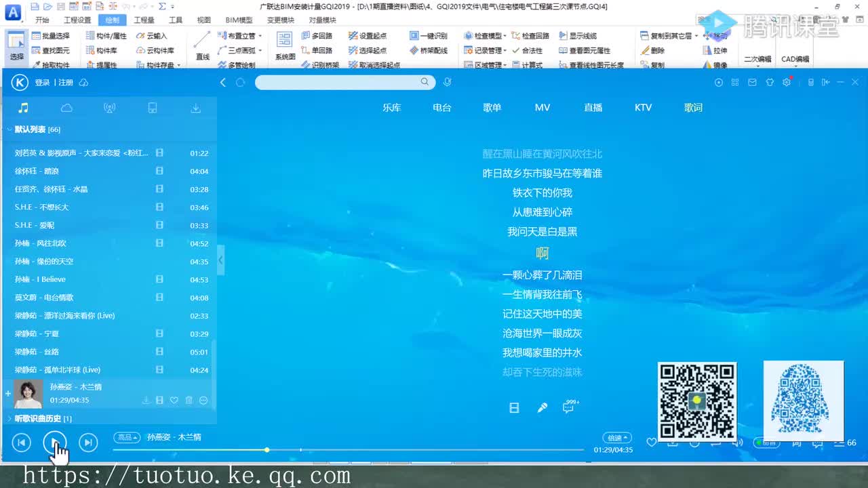The width and height of the screenshot is (868, 488).
Task: Skip to the previous track
Action: (x=21, y=443)
